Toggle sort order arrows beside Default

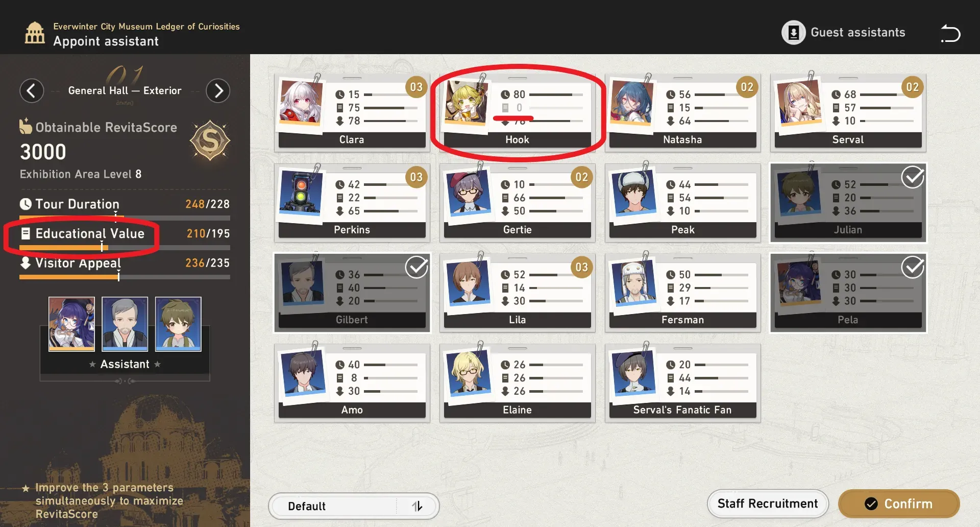417,506
